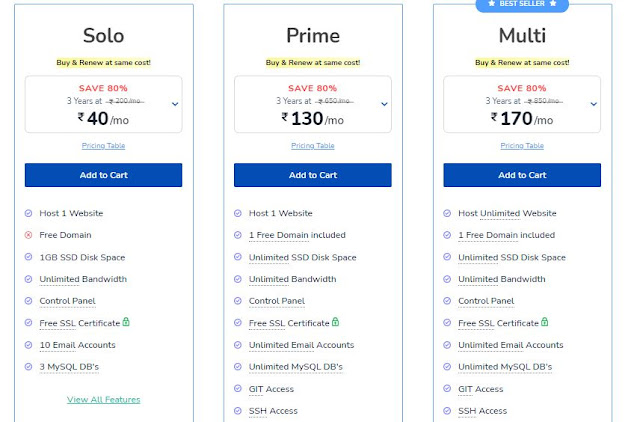640x422 pixels.
Task: Open Pricing Table link under Prime plan
Action: pyautogui.click(x=313, y=146)
